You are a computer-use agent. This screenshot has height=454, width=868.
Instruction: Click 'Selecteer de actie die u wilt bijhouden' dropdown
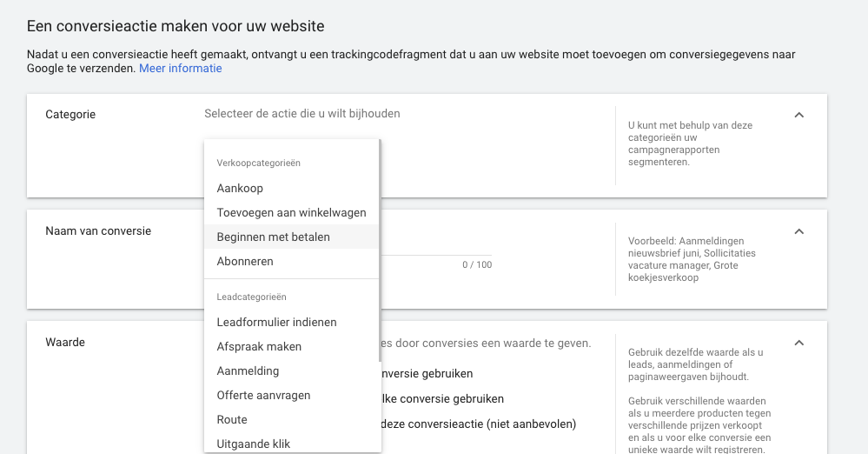point(302,114)
